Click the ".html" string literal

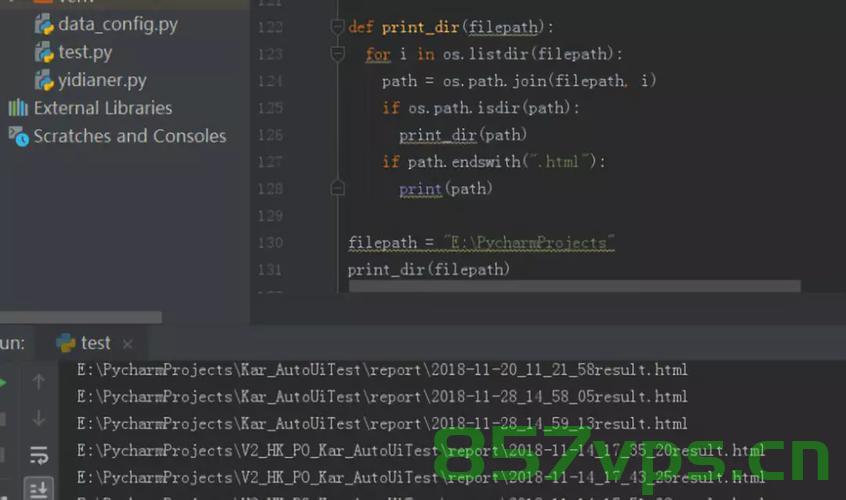[561, 161]
